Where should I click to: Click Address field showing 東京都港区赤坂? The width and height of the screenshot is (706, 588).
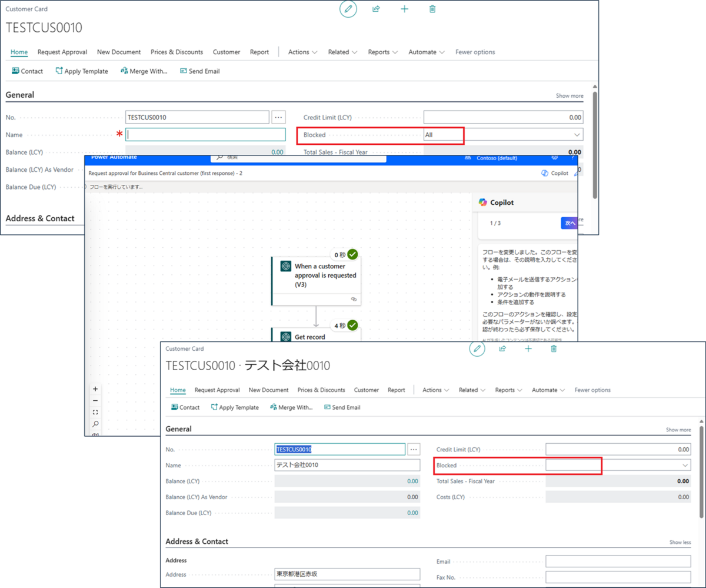click(x=348, y=574)
